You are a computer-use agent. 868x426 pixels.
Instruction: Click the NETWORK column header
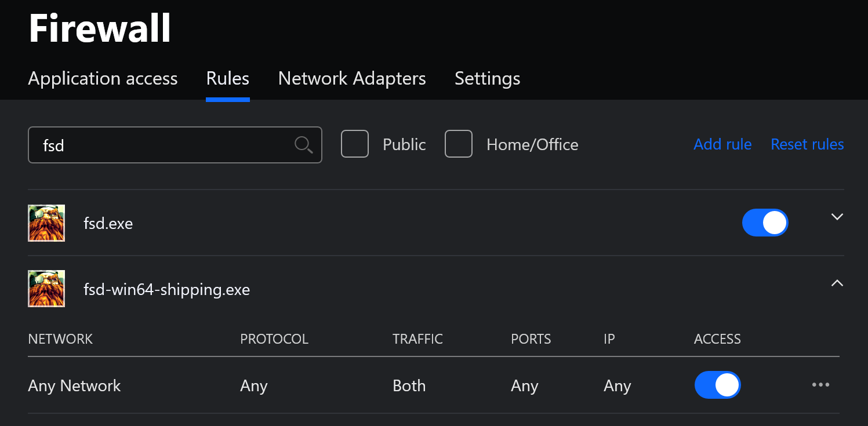[x=60, y=339]
